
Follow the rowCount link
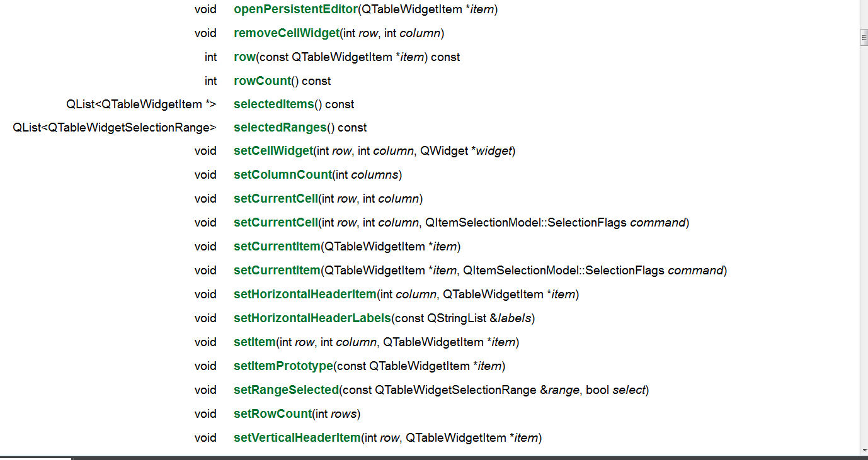[262, 81]
